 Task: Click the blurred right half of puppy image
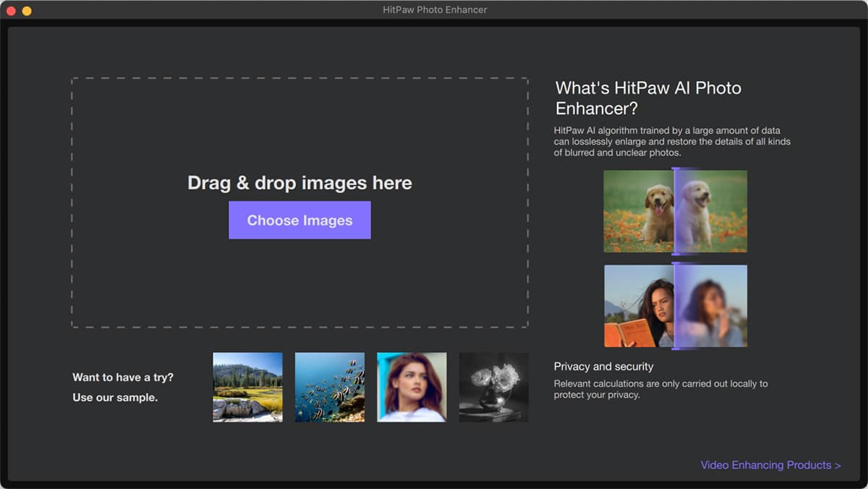point(712,211)
